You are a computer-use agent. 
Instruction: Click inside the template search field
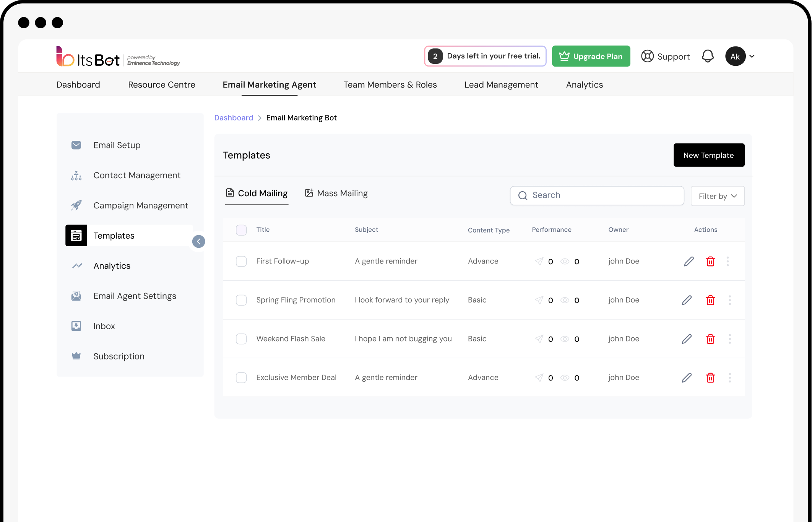point(596,195)
